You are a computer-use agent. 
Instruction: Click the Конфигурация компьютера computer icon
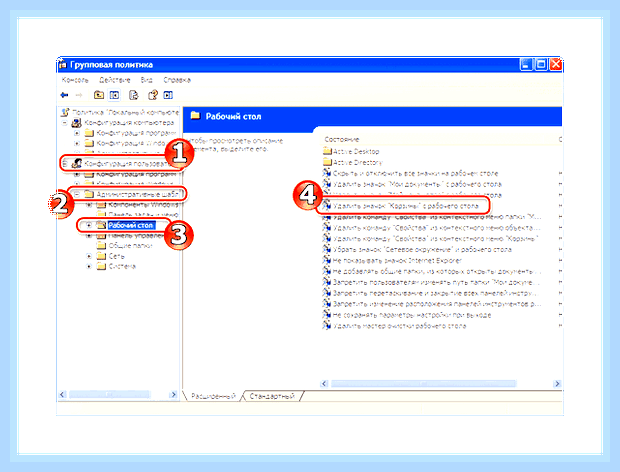tap(76, 123)
